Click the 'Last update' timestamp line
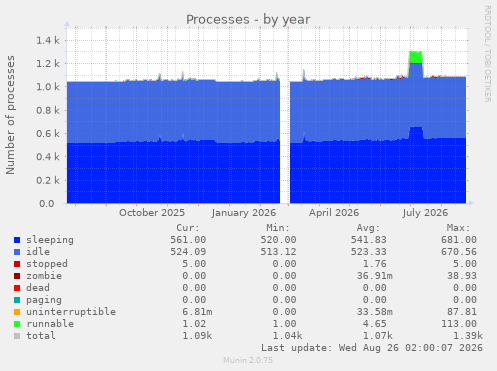The image size is (497, 371). coord(372,348)
